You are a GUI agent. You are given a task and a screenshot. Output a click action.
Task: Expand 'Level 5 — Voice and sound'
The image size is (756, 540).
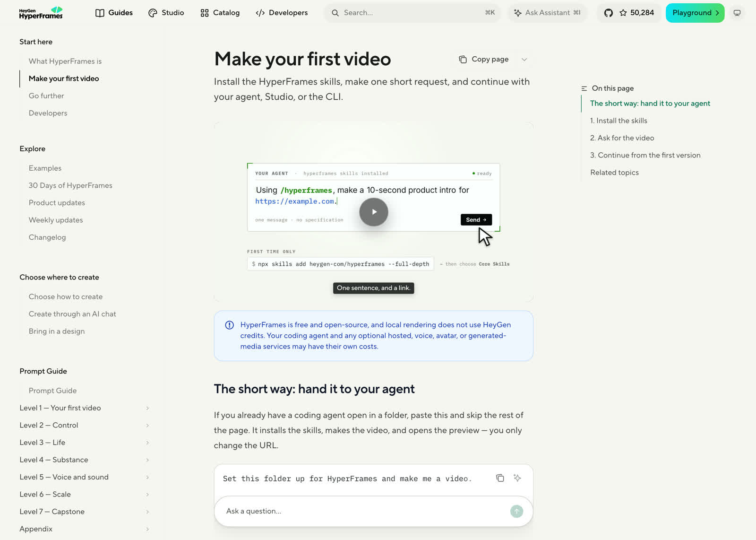85,477
